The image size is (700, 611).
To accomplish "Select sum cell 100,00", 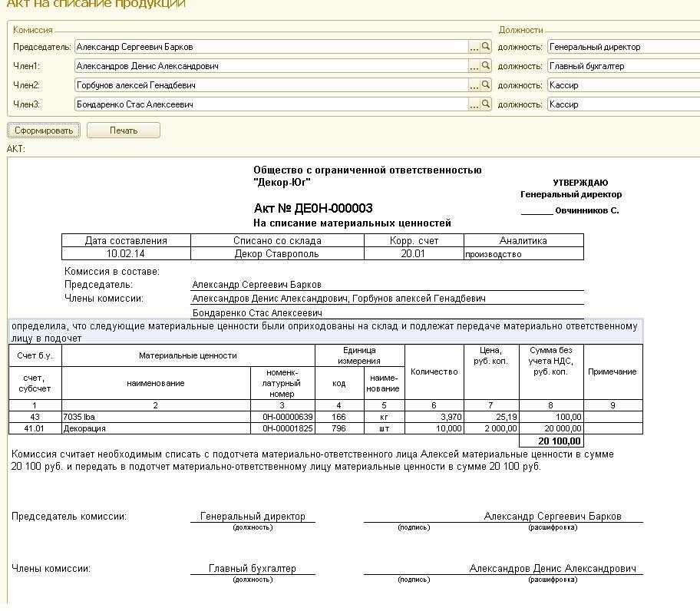I will coord(551,417).
